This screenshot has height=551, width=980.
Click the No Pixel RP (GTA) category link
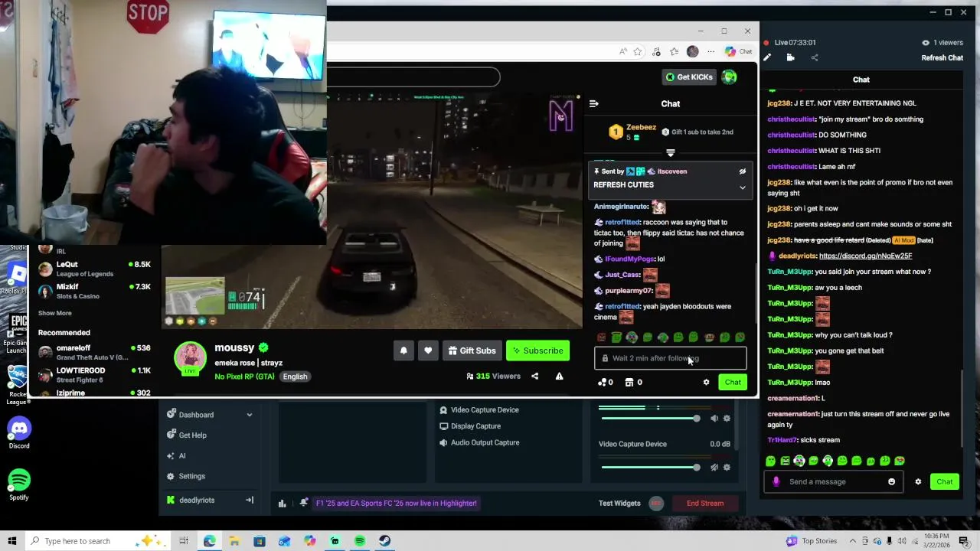tap(244, 377)
